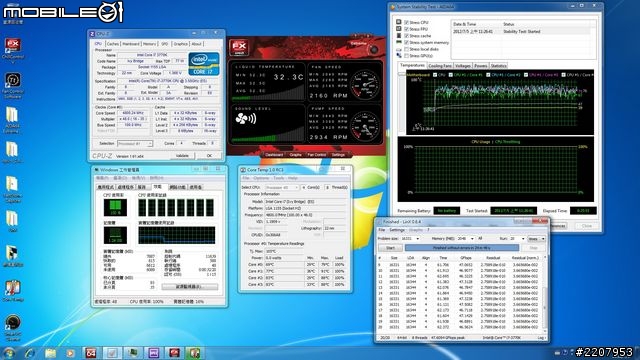This screenshot has height=360, width=640.
Task: Open Windows Explorer folder in taskbar
Action: pyautogui.click(x=50, y=353)
